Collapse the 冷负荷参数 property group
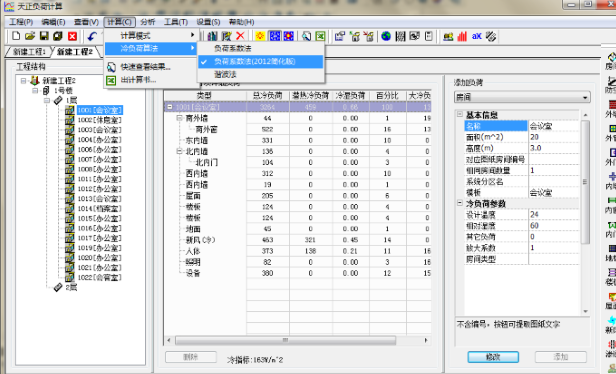616x374 pixels. click(460, 203)
